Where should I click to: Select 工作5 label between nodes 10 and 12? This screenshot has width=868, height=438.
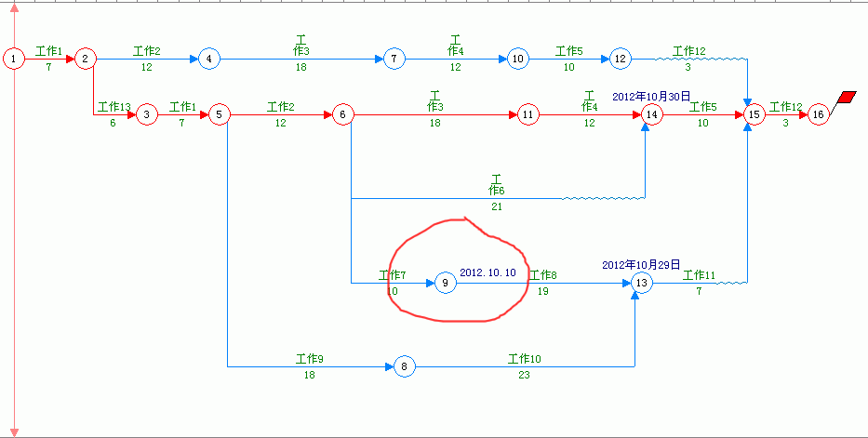(x=569, y=51)
